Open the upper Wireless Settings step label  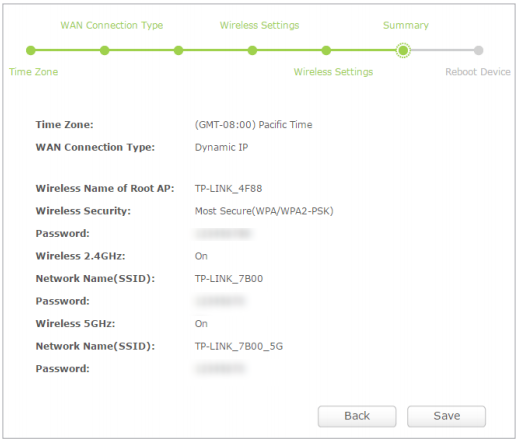pyautogui.click(x=259, y=25)
